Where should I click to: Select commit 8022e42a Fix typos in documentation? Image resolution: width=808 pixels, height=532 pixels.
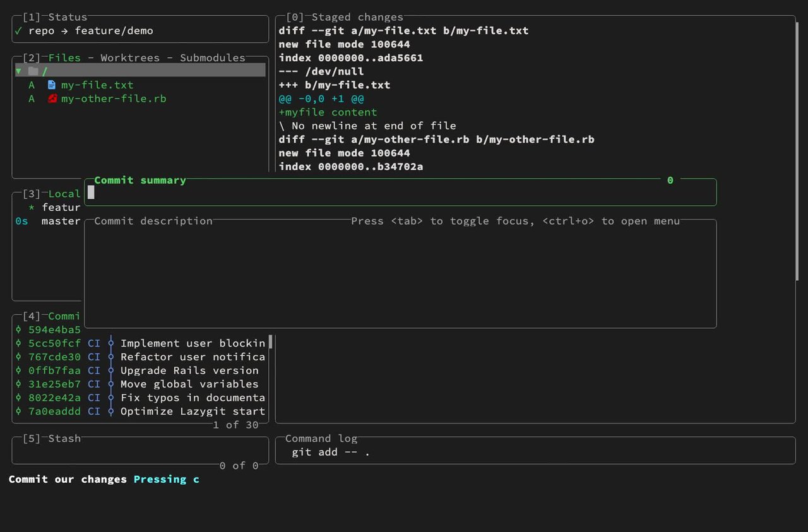click(x=140, y=398)
